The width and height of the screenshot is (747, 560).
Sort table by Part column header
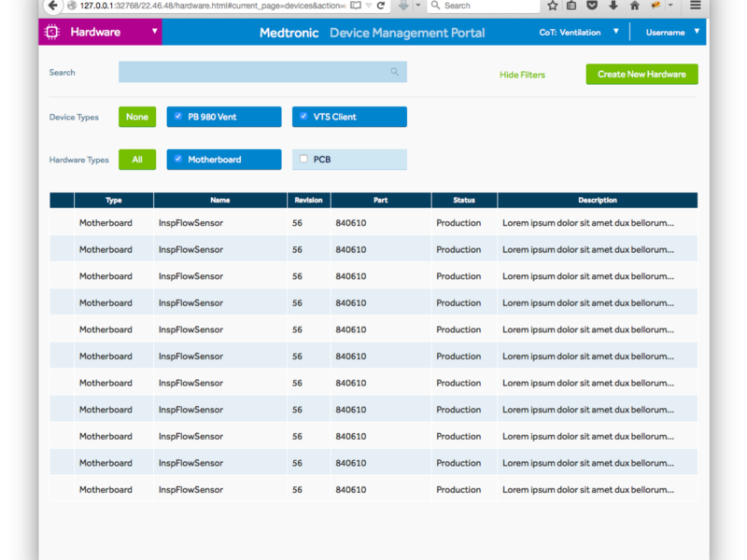click(x=381, y=200)
